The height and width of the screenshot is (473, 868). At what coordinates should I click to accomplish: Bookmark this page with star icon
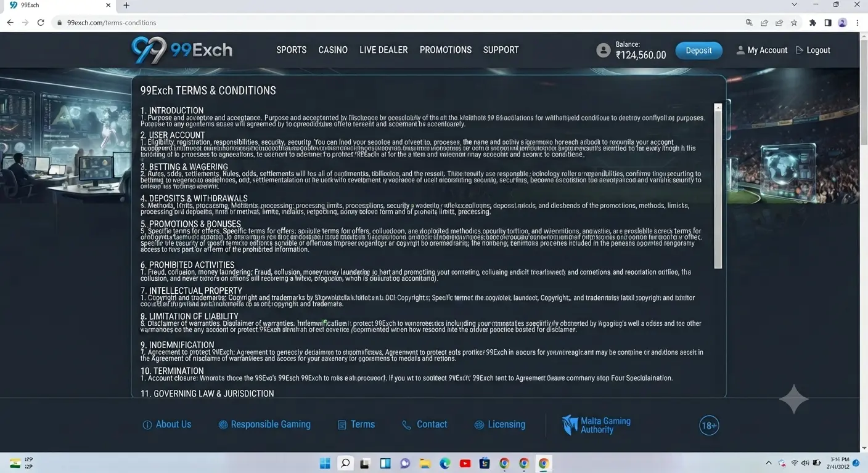tap(794, 22)
